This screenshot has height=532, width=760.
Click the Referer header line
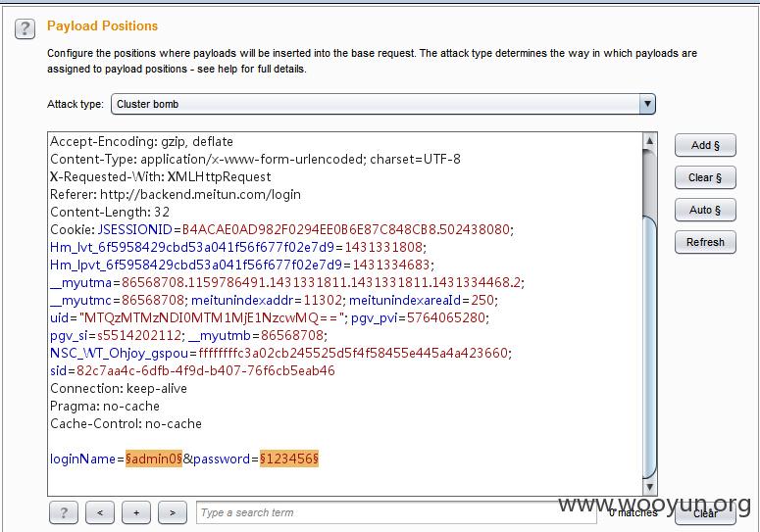(176, 195)
